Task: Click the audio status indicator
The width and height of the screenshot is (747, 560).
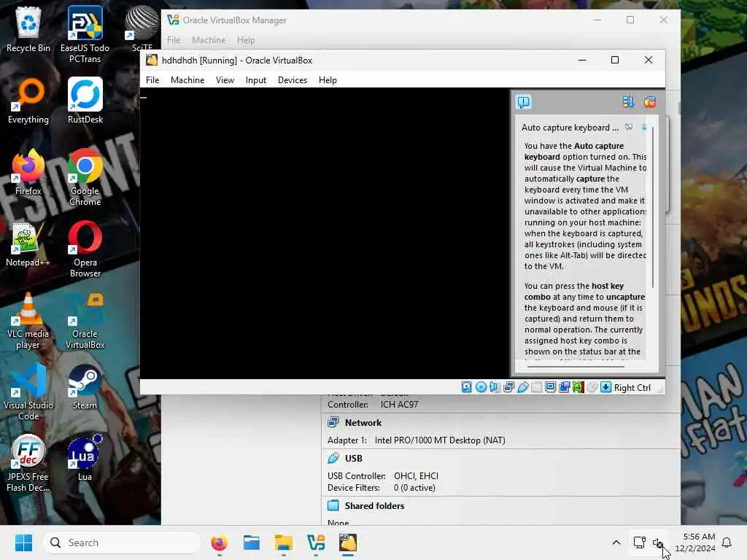Action: tap(495, 387)
